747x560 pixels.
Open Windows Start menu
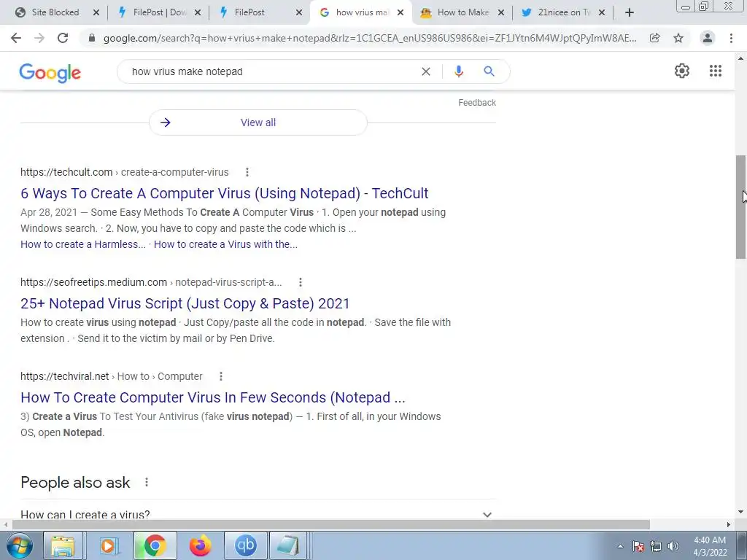tap(20, 545)
